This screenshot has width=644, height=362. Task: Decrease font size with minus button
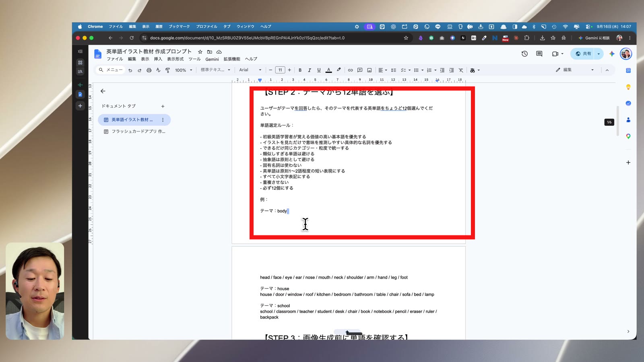pyautogui.click(x=270, y=70)
